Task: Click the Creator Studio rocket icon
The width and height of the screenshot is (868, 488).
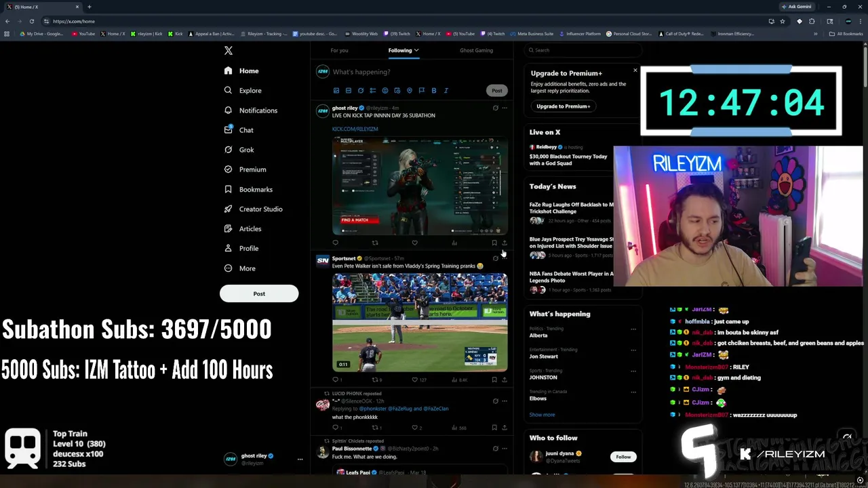Action: [228, 209]
